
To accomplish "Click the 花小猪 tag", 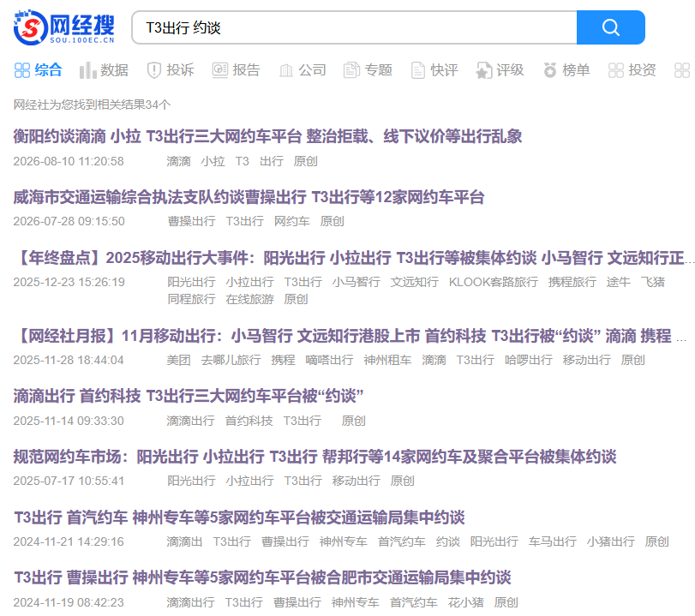I will (466, 602).
